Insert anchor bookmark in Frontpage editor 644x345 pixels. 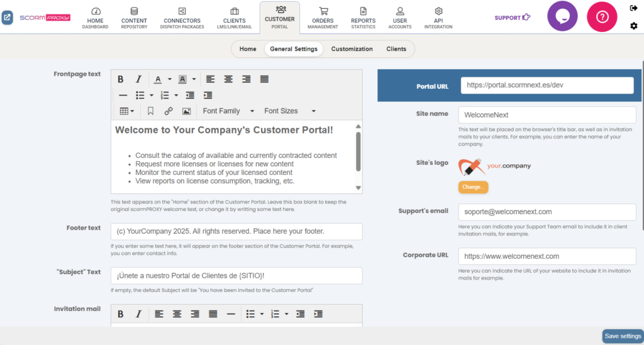150,111
